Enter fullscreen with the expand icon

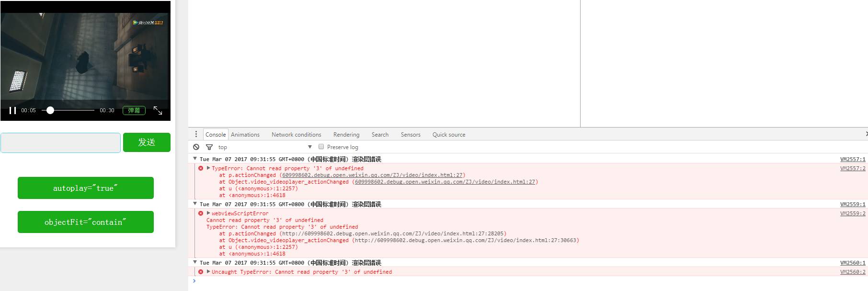[158, 110]
